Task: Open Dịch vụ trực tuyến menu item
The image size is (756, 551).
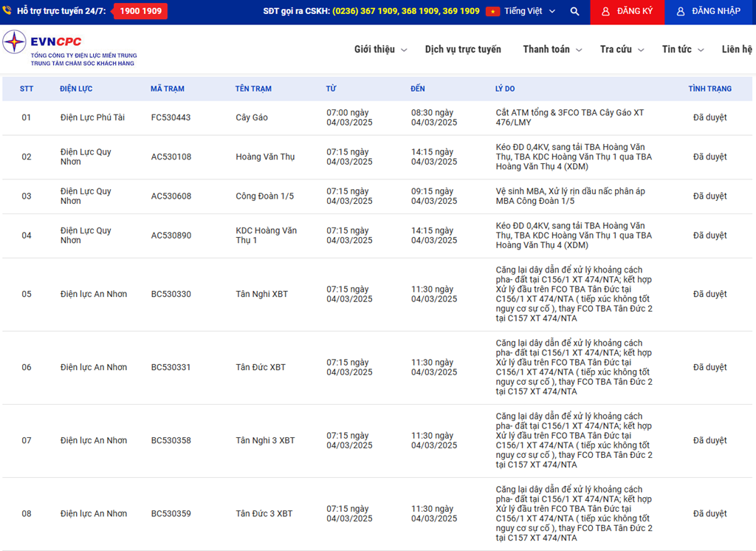Action: [x=463, y=49]
